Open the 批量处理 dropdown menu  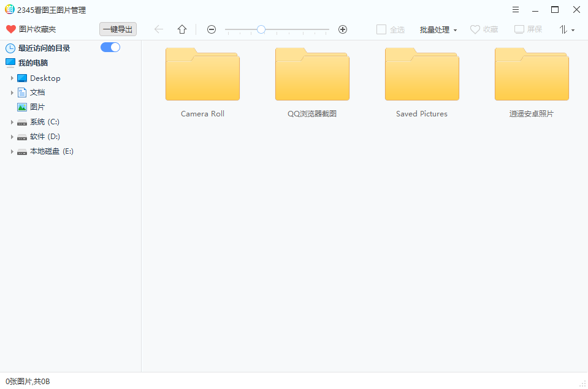pyautogui.click(x=438, y=29)
